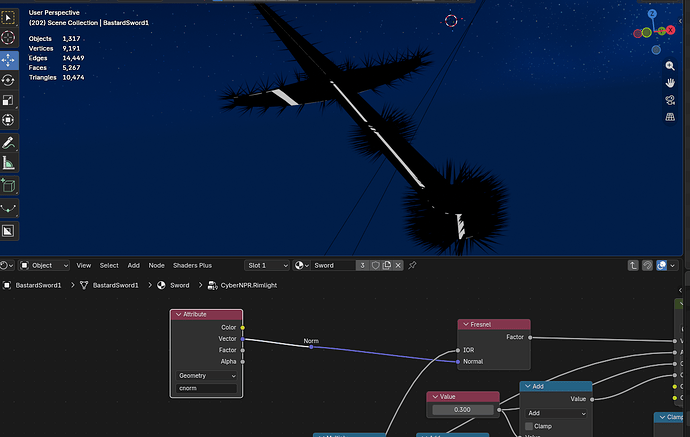The width and height of the screenshot is (690, 437).
Task: Select the Move tool
Action: coord(8,60)
